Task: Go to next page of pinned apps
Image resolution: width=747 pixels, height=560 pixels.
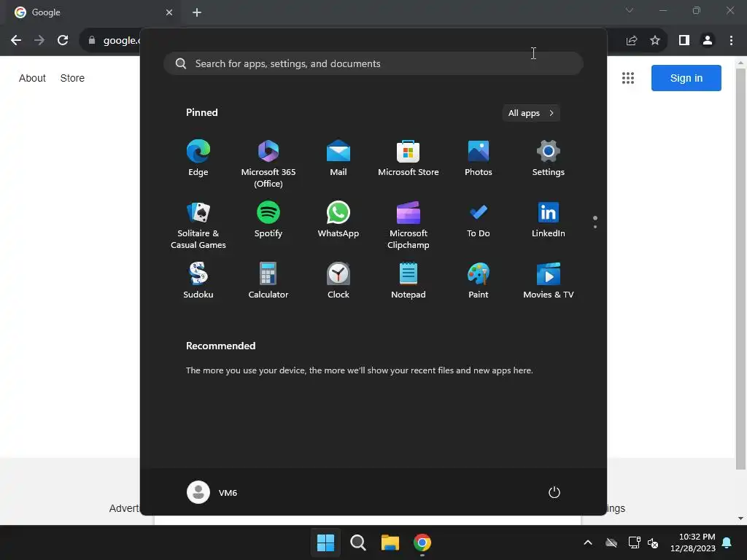Action: (x=595, y=227)
